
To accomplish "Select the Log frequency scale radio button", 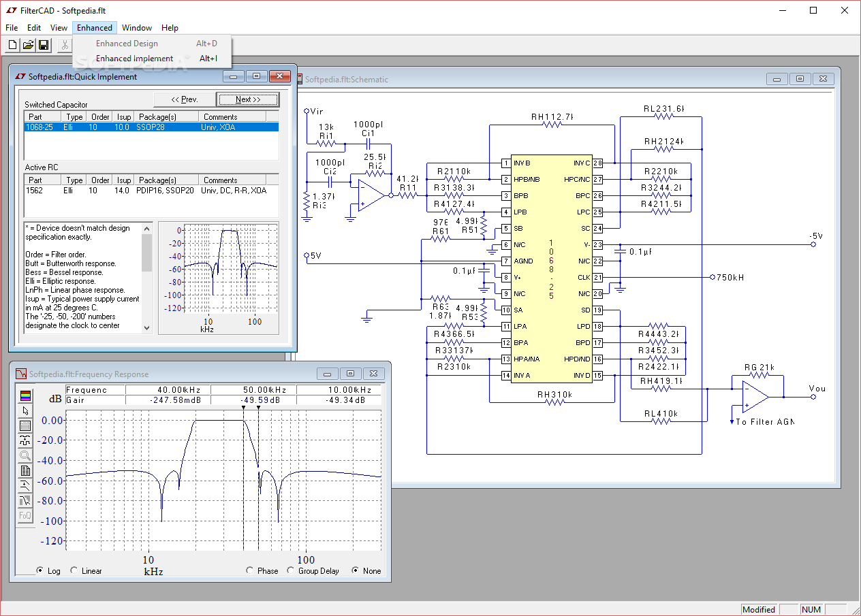I will point(40,570).
